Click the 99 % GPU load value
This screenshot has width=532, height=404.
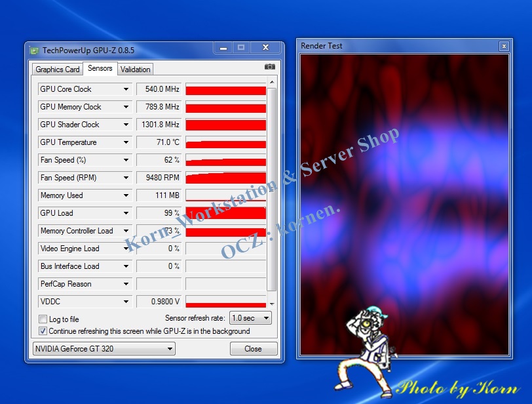(x=159, y=213)
